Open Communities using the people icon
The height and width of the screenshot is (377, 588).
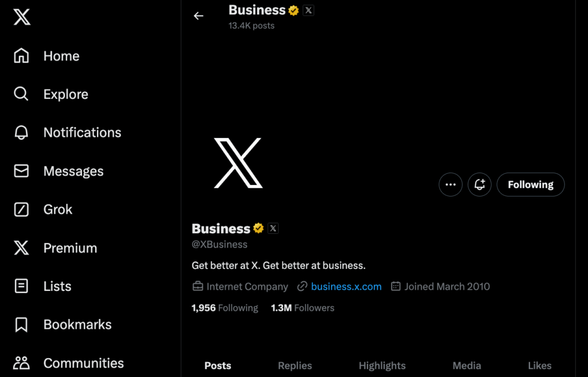tap(21, 363)
